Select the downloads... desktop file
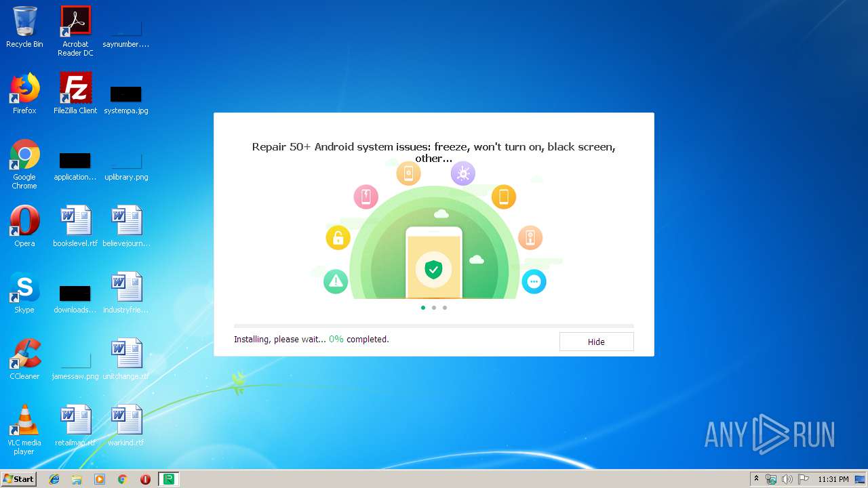 [x=75, y=300]
